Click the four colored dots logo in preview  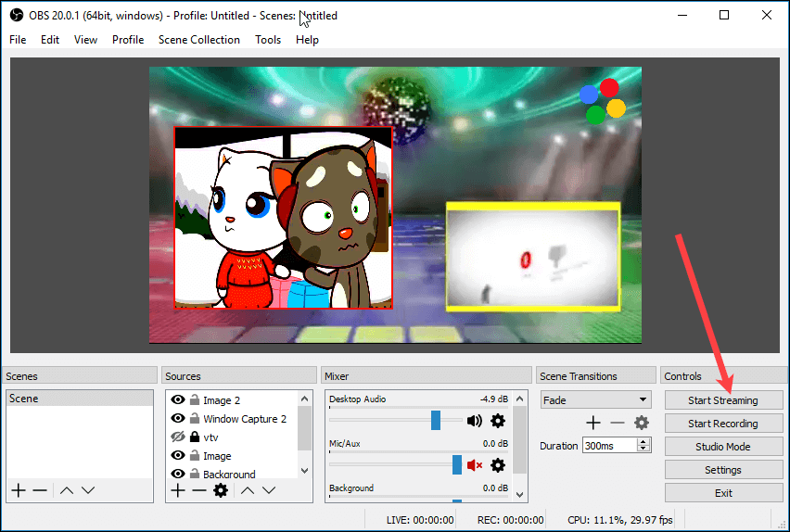pyautogui.click(x=603, y=101)
